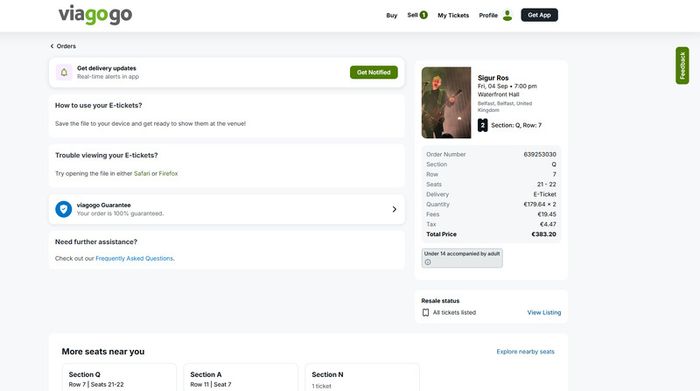
Task: Click the Waterfront Hall venue text
Action: (498, 95)
